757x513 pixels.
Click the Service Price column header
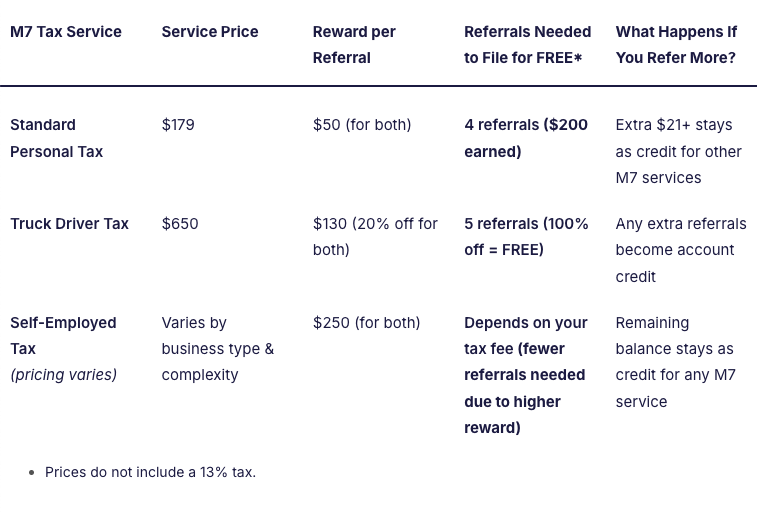click(x=210, y=32)
